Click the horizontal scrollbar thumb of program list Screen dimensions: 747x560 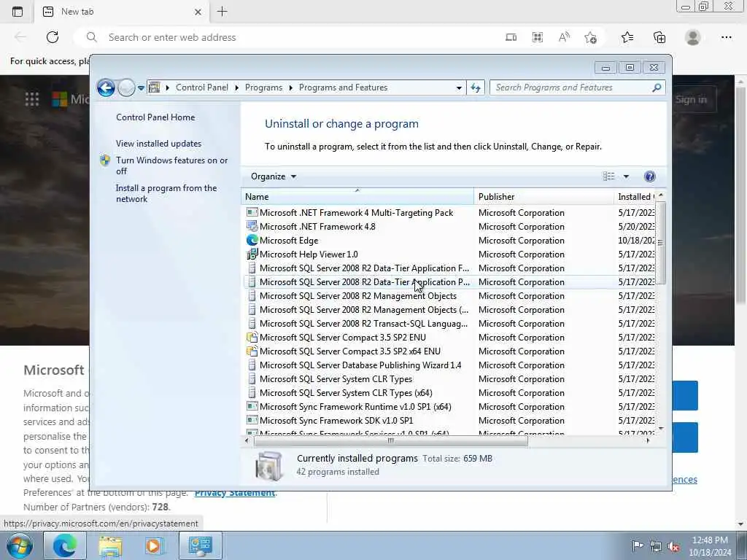coord(391,441)
